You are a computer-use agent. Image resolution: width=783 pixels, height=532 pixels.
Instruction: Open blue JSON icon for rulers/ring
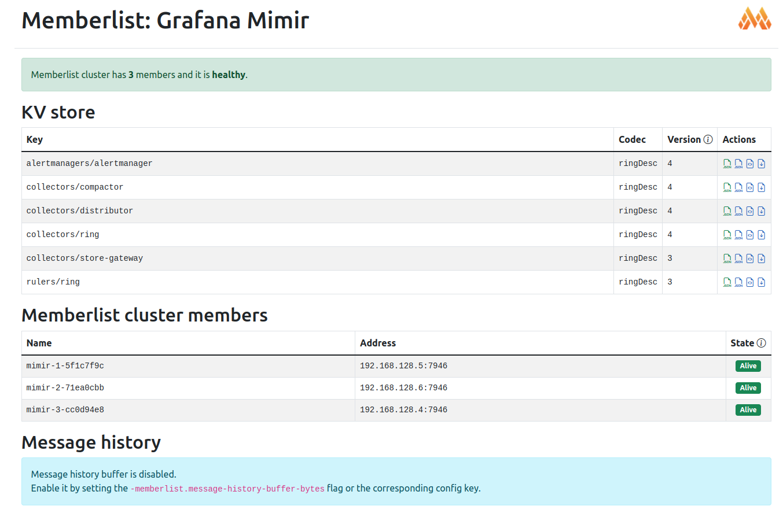[x=738, y=282]
